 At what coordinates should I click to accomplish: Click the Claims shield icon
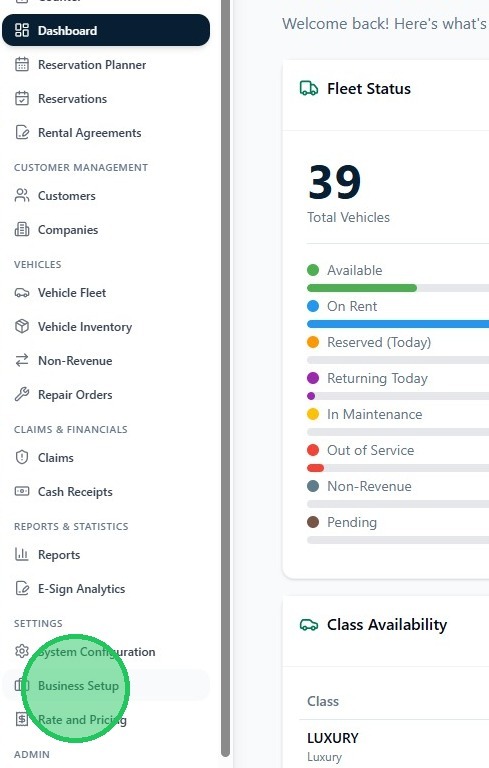coord(22,457)
